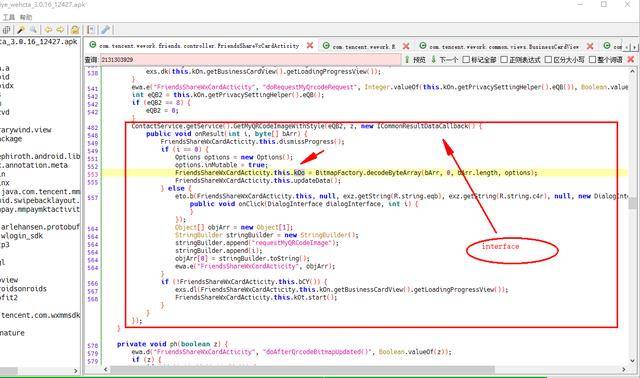Select the .annotation.meta tree item
The height and width of the screenshot is (378, 640).
pos(34,165)
